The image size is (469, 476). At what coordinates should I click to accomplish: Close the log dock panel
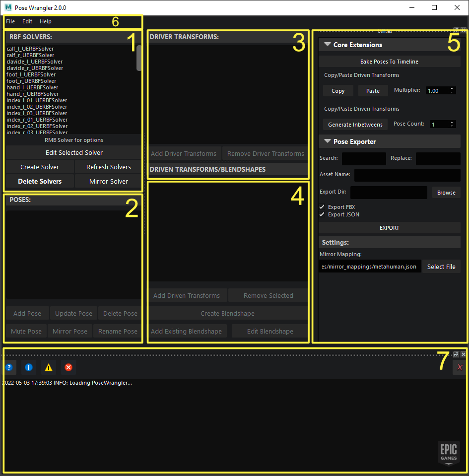tap(463, 354)
